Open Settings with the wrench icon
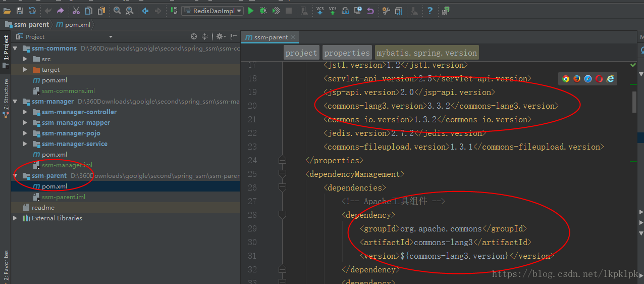 tap(386, 10)
